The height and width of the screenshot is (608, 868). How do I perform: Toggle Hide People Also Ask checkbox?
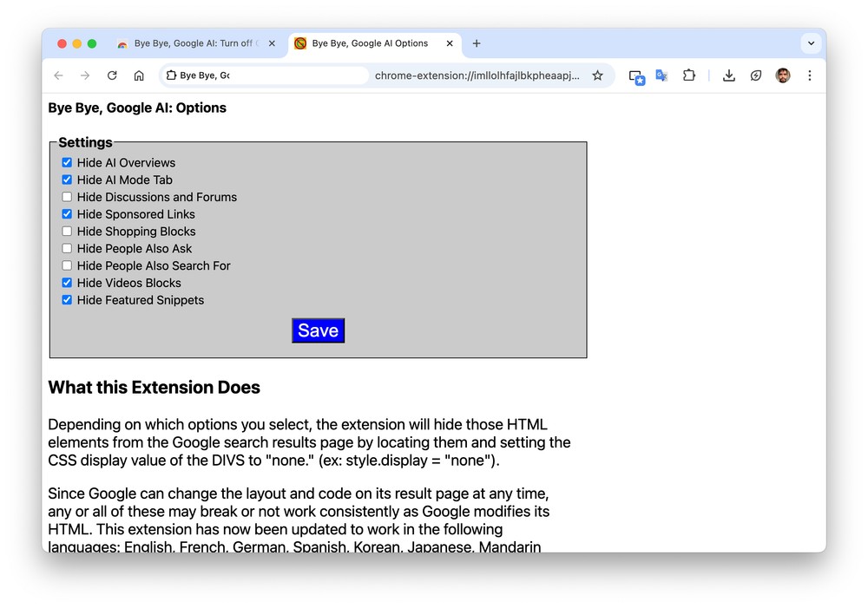click(67, 249)
